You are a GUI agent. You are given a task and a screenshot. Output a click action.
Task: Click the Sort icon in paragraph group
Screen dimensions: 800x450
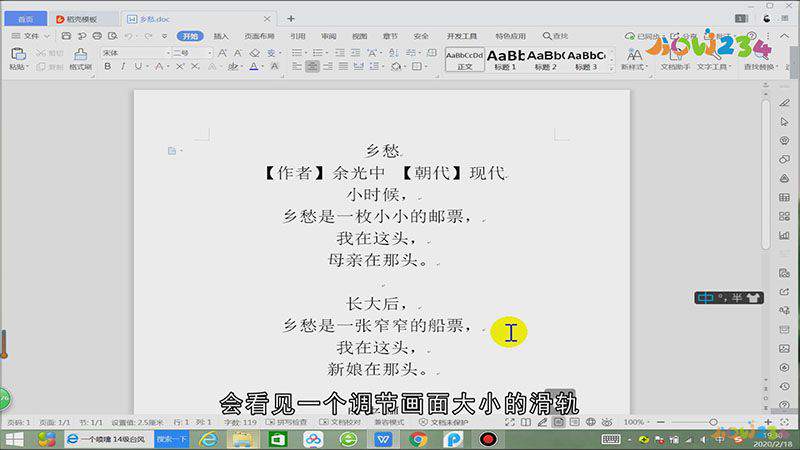393,53
